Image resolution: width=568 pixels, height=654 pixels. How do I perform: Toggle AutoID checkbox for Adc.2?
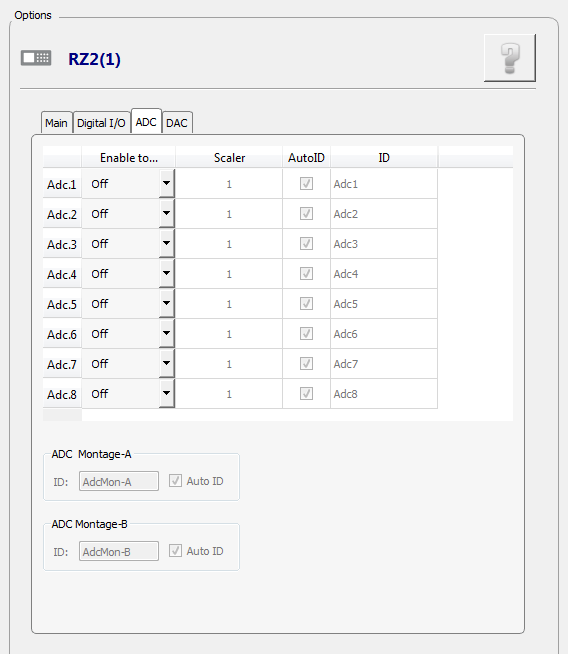tap(307, 214)
